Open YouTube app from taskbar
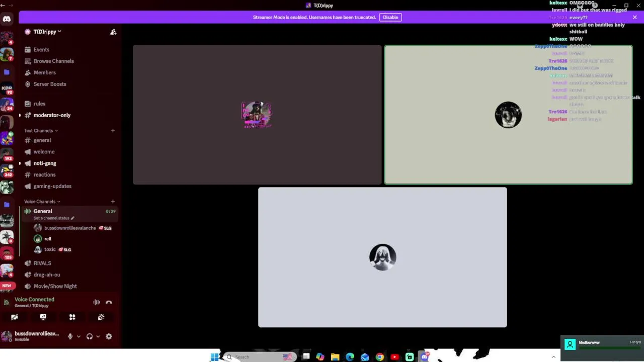The height and width of the screenshot is (362, 644). click(394, 357)
